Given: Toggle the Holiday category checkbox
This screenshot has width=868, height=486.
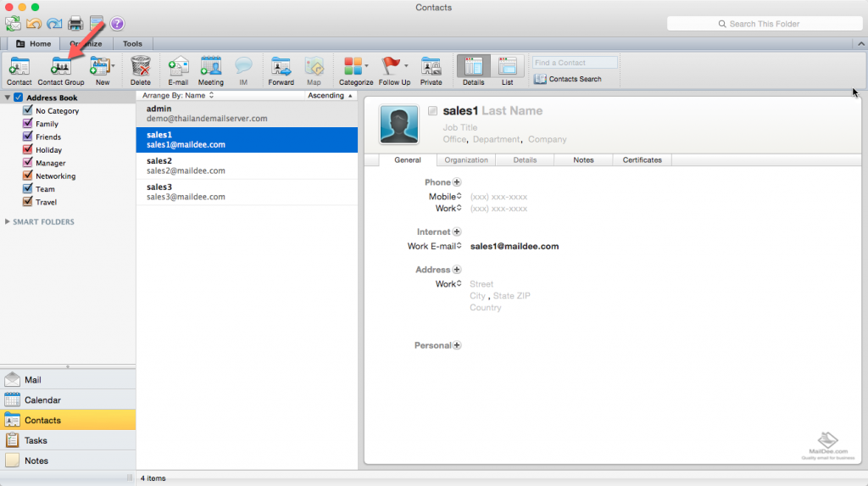Looking at the screenshot, I should [28, 150].
